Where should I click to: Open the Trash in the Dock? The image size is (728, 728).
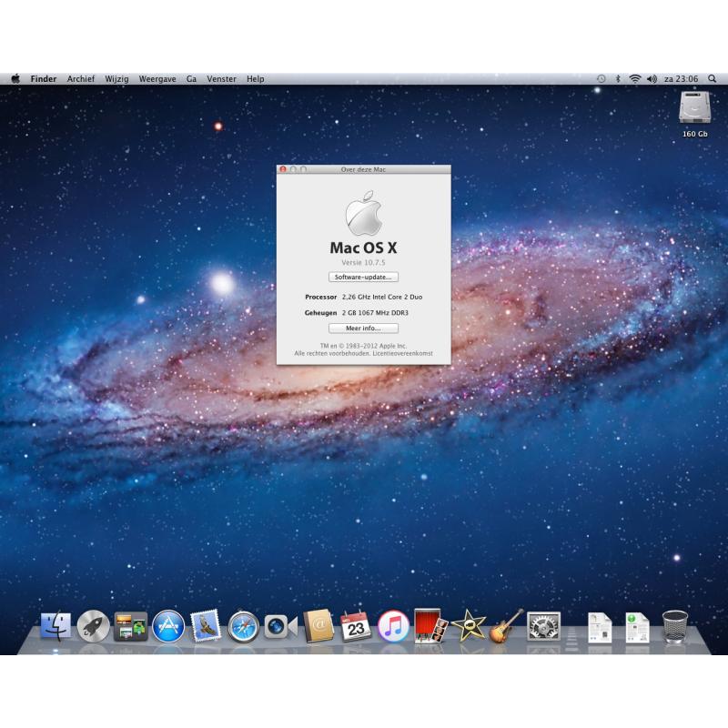coord(674,626)
